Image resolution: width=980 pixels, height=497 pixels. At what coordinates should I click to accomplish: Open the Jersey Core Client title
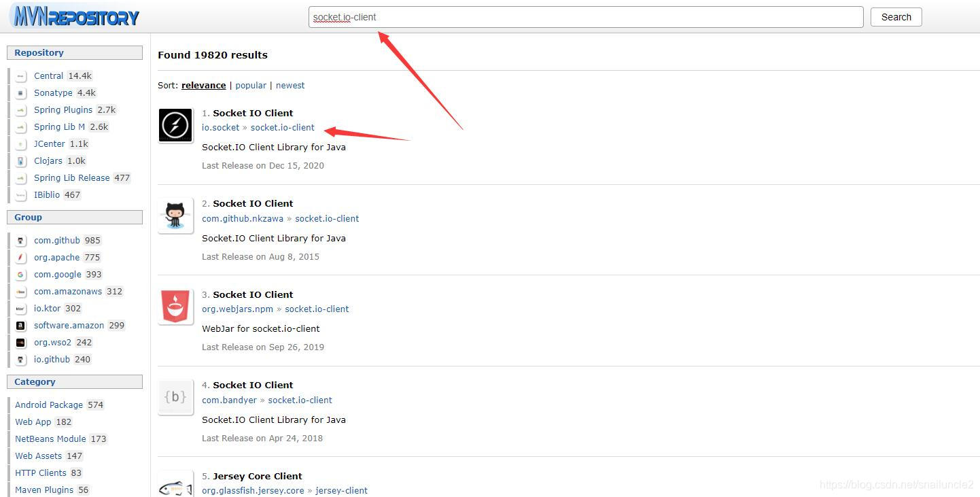point(258,476)
